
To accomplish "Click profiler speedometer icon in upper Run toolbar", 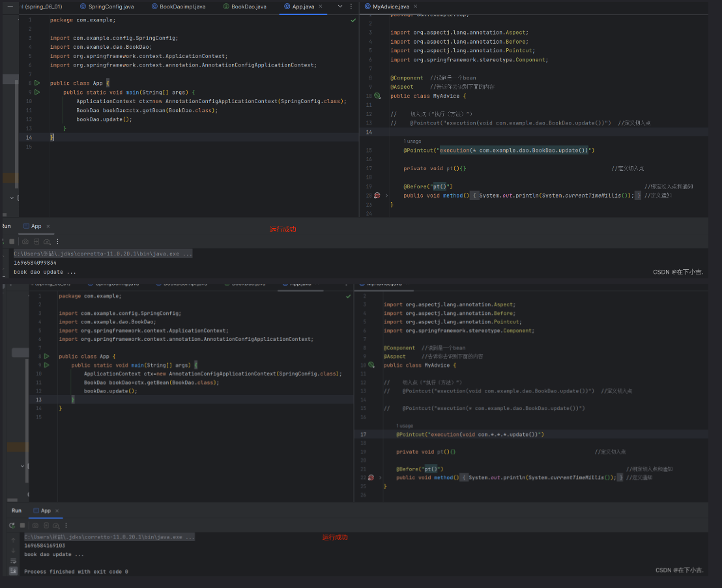I will tap(47, 241).
